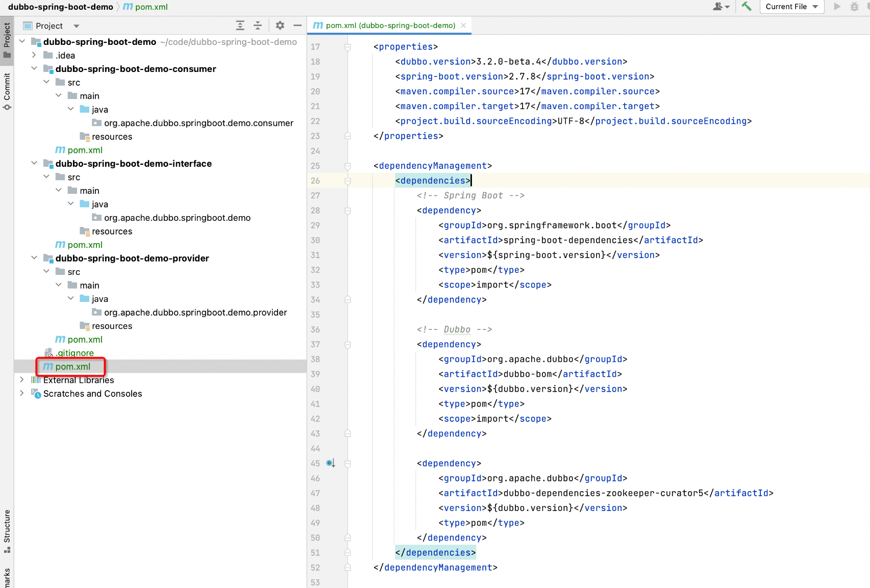
Task: Close the pom.xml editor tab
Action: 463,25
